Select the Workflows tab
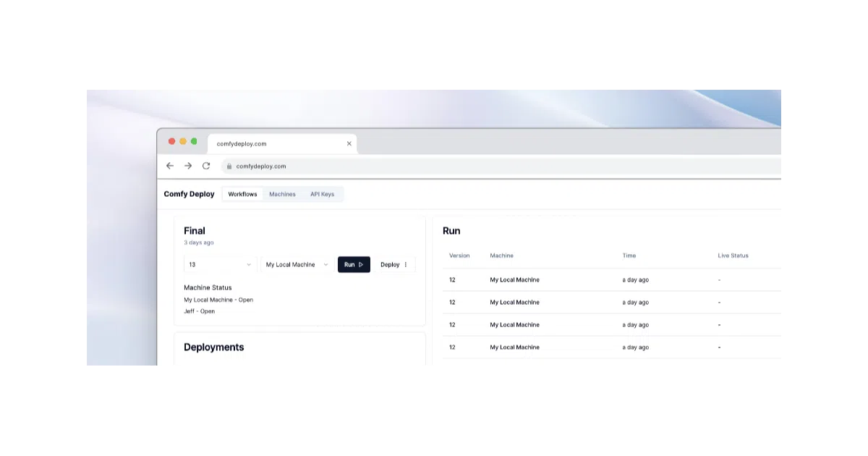This screenshot has height=456, width=868. 242,194
